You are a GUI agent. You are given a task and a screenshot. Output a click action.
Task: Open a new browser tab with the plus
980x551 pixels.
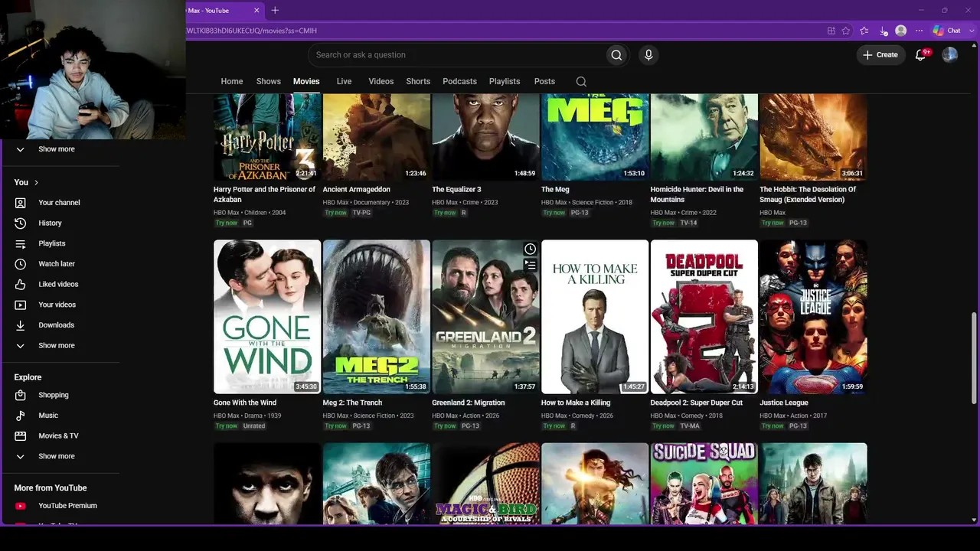(x=275, y=10)
